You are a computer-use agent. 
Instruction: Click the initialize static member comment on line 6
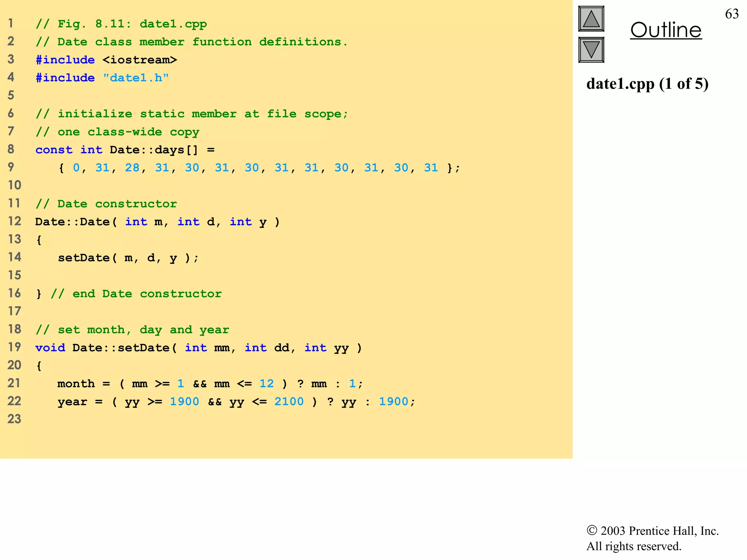pyautogui.click(x=192, y=114)
